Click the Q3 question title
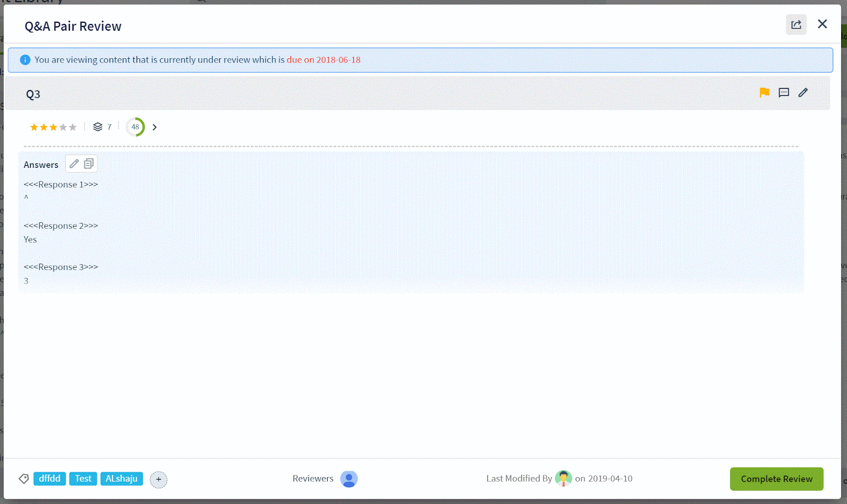Viewport: 847px width, 504px height. point(33,94)
